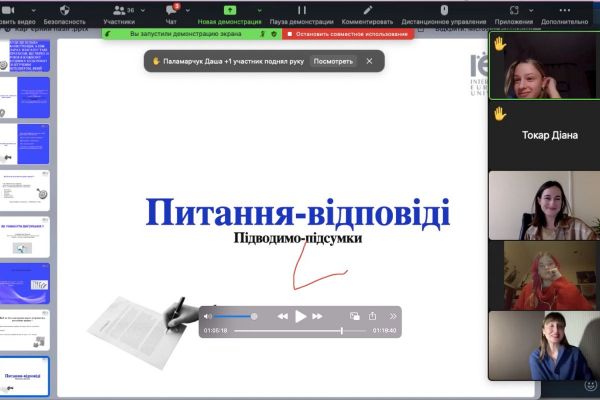The height and width of the screenshot is (400, 600).
Task: Open the Apps (Приложения) menu
Action: tap(514, 12)
